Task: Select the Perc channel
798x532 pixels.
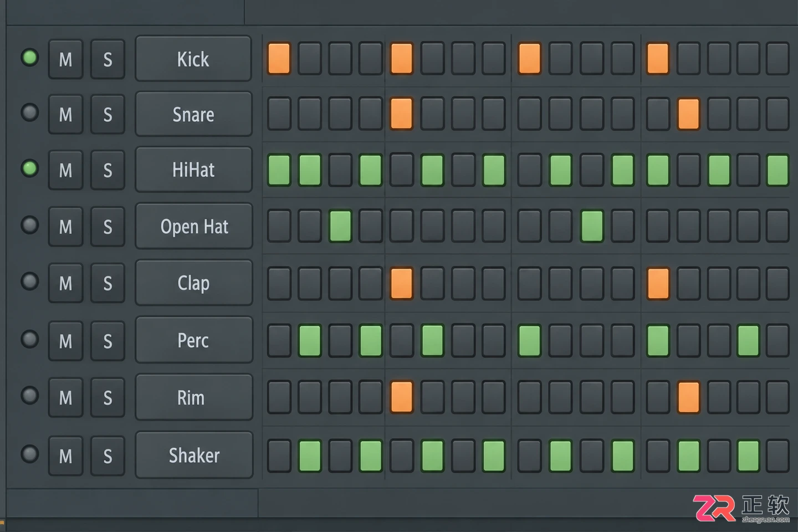Action: pyautogui.click(x=193, y=340)
